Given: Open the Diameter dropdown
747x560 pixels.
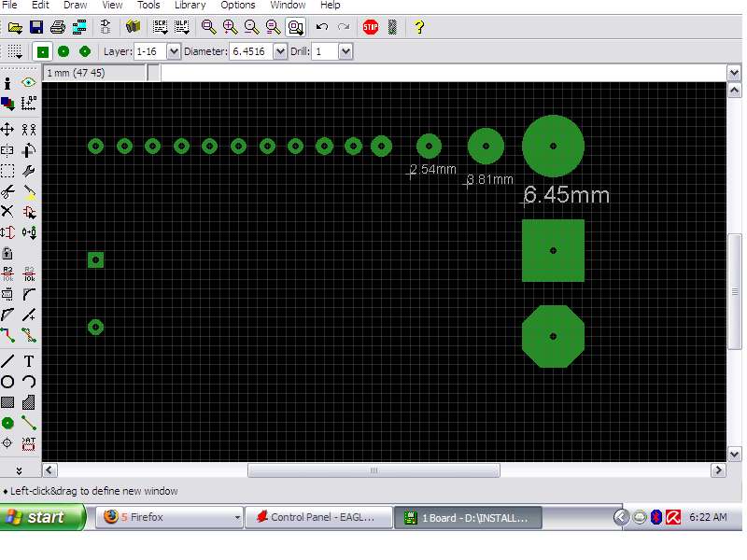Looking at the screenshot, I should point(280,51).
